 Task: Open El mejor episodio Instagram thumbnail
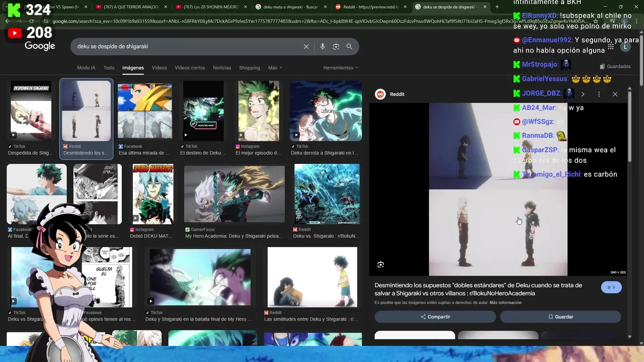point(259,111)
